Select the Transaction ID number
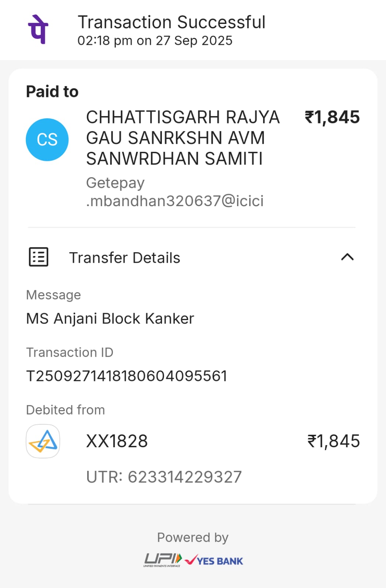Viewport: 386px width, 588px height. pyautogui.click(x=127, y=376)
